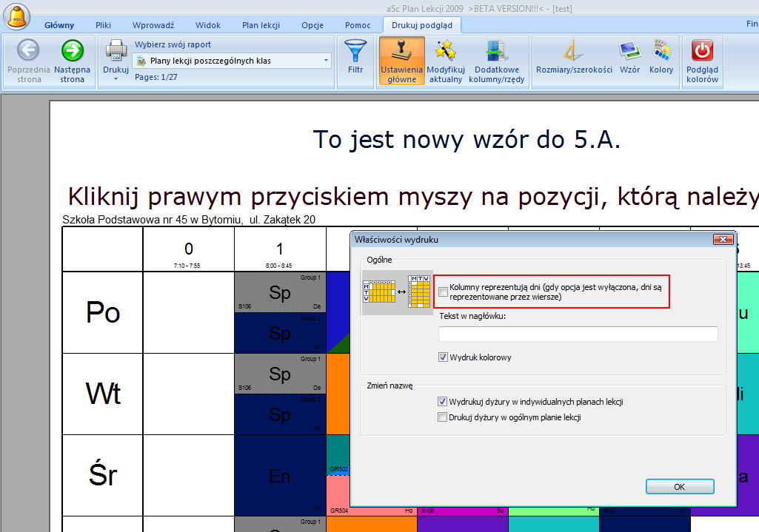
Task: Click the rows/columns orientation diagram in dialog
Action: [397, 292]
